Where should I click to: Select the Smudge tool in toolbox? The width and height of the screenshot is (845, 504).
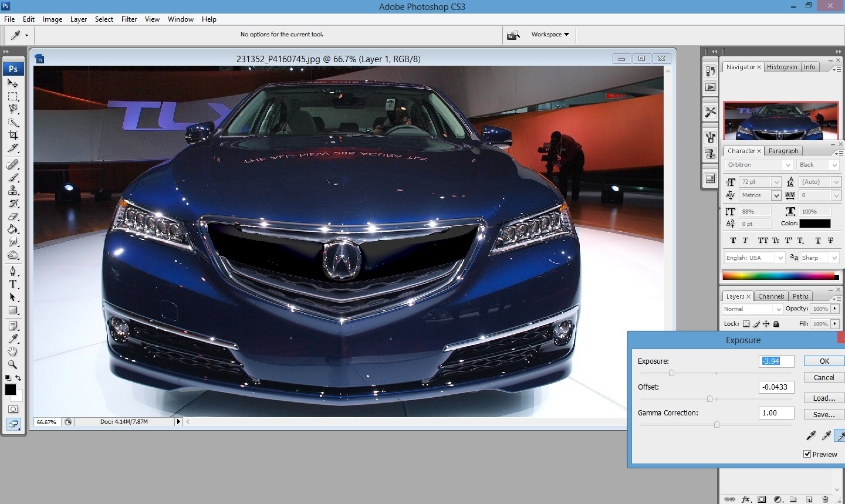tap(13, 242)
